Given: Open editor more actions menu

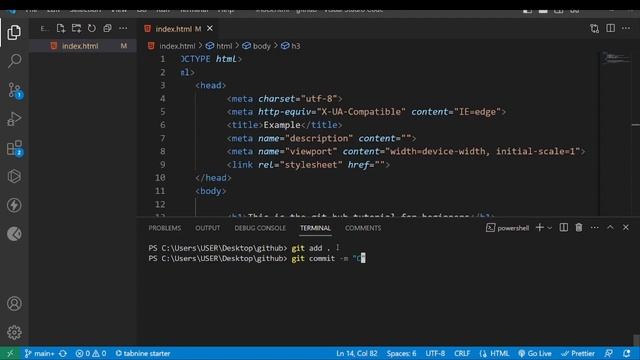Looking at the screenshot, I should [x=626, y=28].
